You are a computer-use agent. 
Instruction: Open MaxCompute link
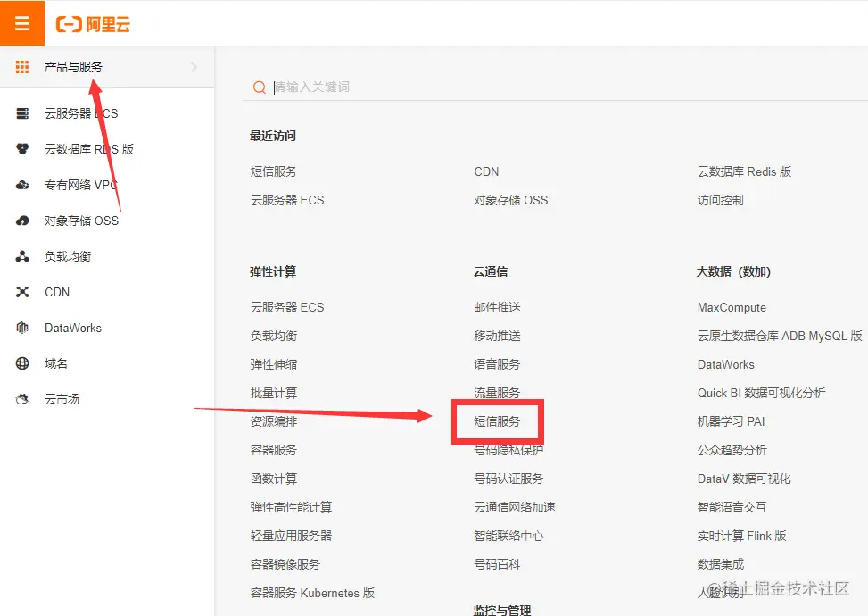732,307
